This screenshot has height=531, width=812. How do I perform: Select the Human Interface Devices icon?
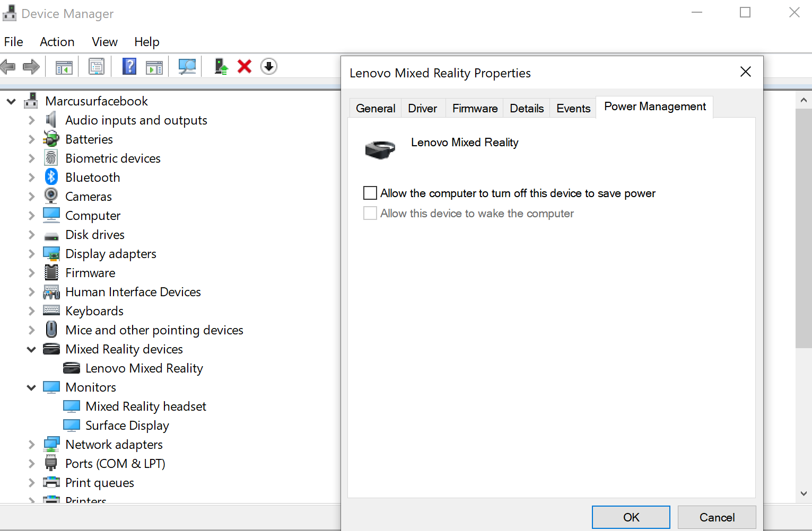tap(51, 292)
